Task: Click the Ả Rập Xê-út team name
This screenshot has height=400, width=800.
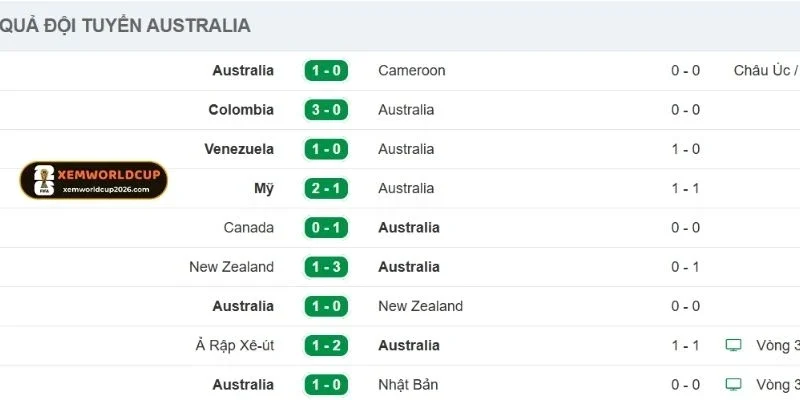Action: 235,345
